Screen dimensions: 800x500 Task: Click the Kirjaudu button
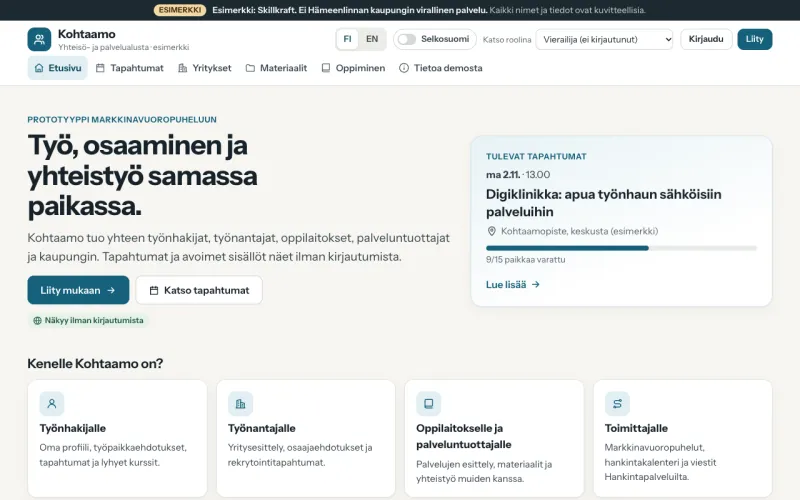click(706, 39)
